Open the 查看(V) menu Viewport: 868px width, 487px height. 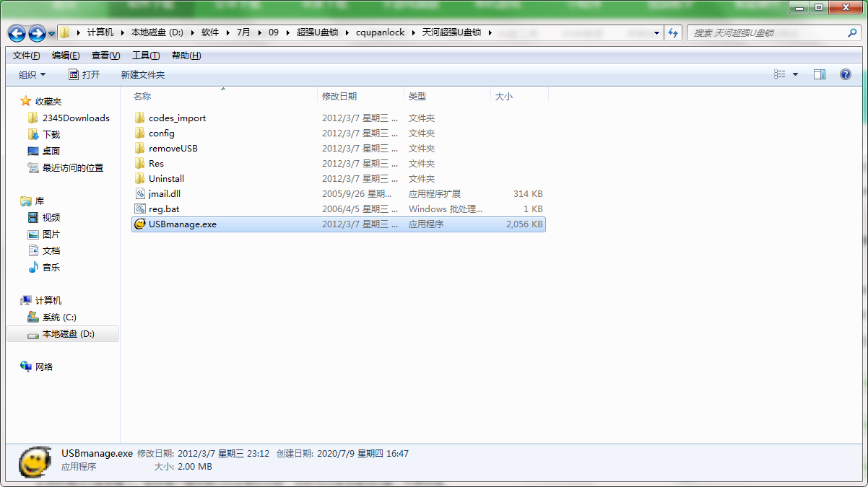point(105,56)
